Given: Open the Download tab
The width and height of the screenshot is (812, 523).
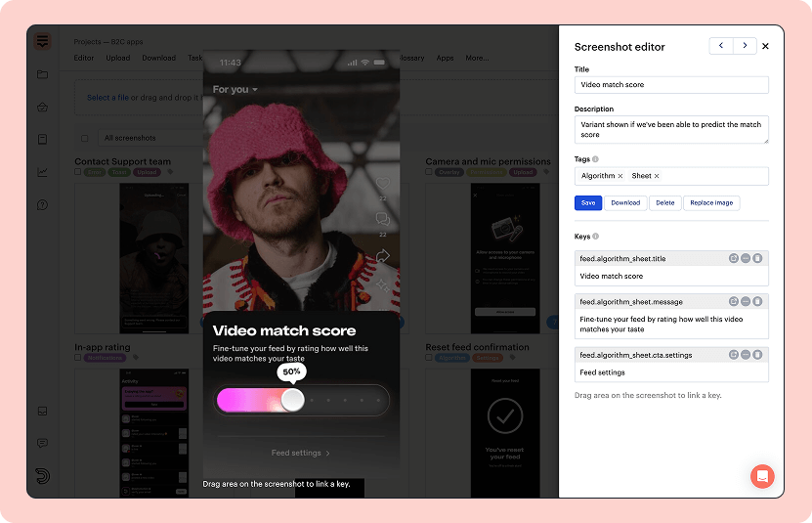Looking at the screenshot, I should pyautogui.click(x=159, y=58).
